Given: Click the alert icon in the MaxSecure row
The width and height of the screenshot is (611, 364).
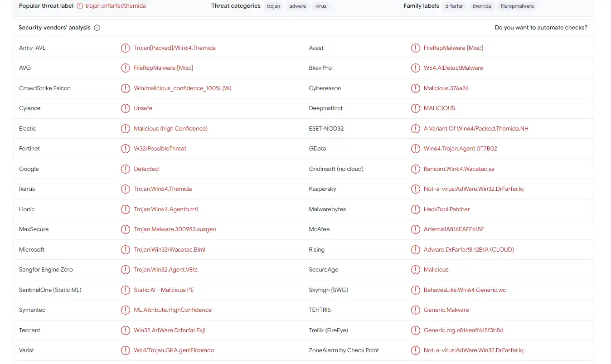Looking at the screenshot, I should [125, 229].
